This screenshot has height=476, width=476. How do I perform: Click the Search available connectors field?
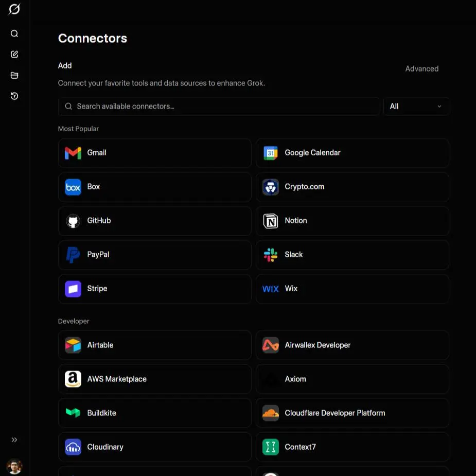pyautogui.click(x=219, y=106)
